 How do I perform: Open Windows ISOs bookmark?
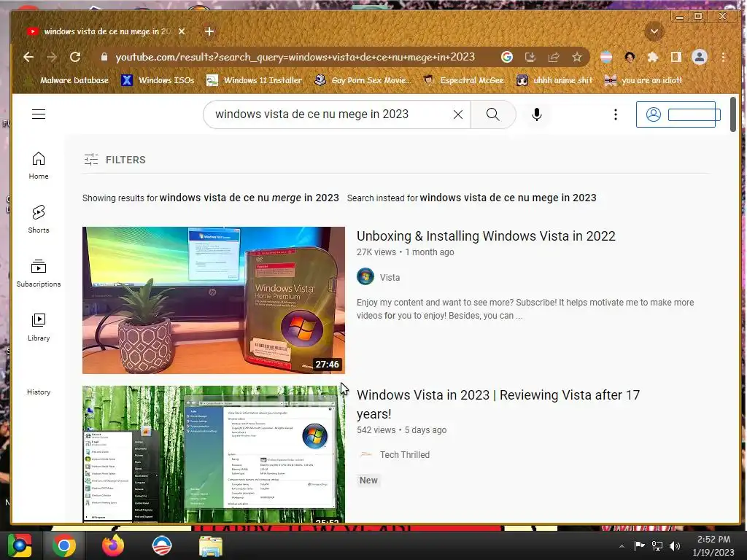point(158,80)
